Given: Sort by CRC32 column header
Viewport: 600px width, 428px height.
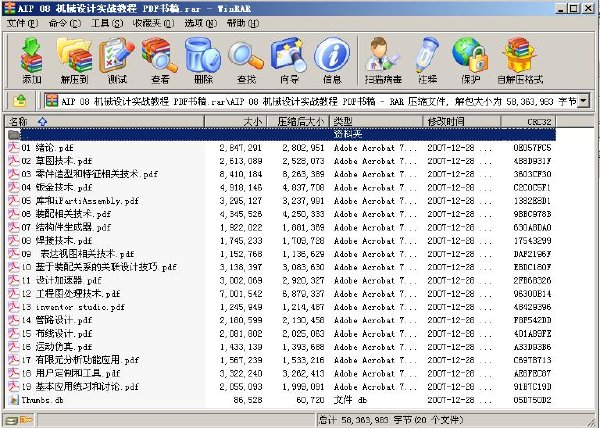Looking at the screenshot, I should pos(528,122).
